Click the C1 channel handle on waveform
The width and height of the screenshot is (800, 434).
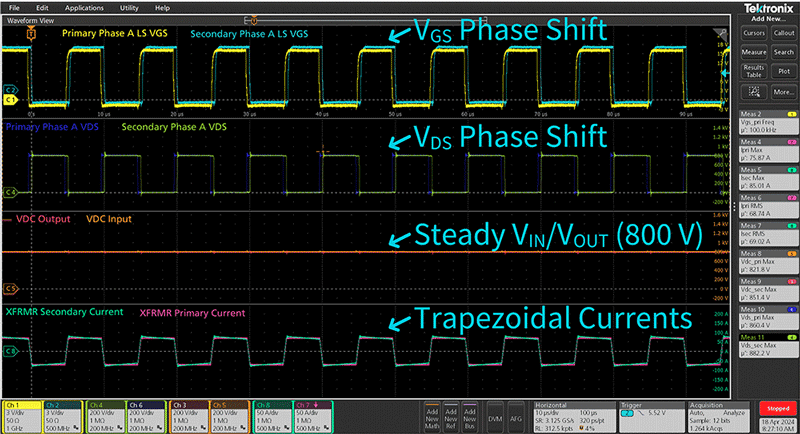click(10, 99)
